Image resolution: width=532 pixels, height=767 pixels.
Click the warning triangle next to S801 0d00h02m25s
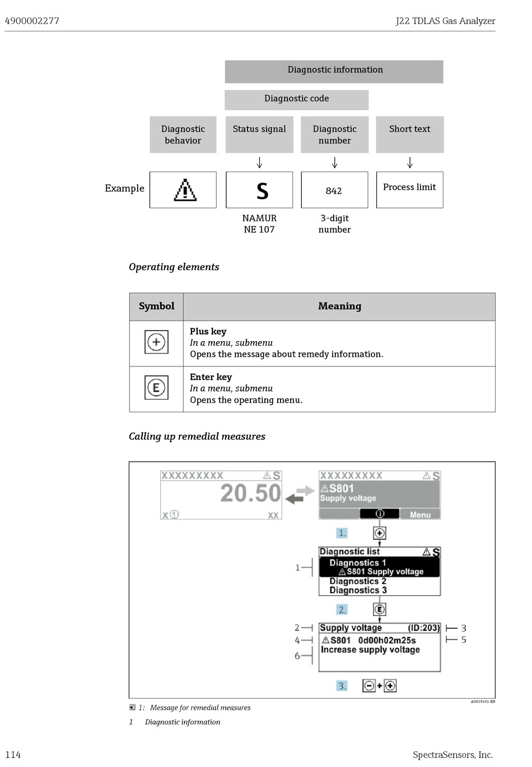[325, 640]
